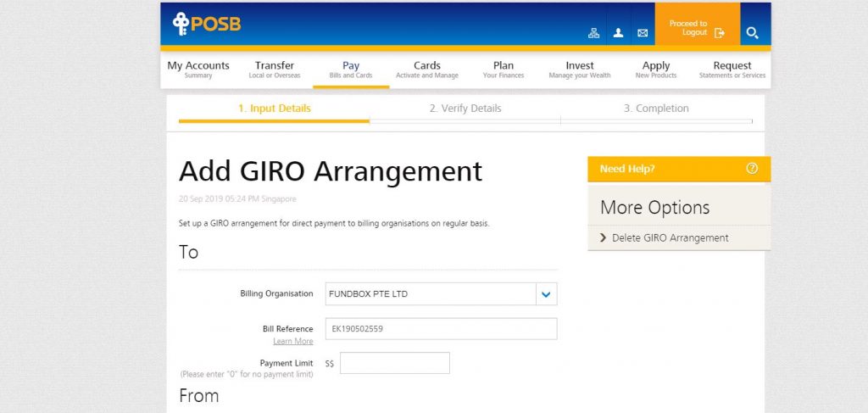868x413 pixels.
Task: Open Invest Manage your Wealth menu
Action: (x=580, y=70)
